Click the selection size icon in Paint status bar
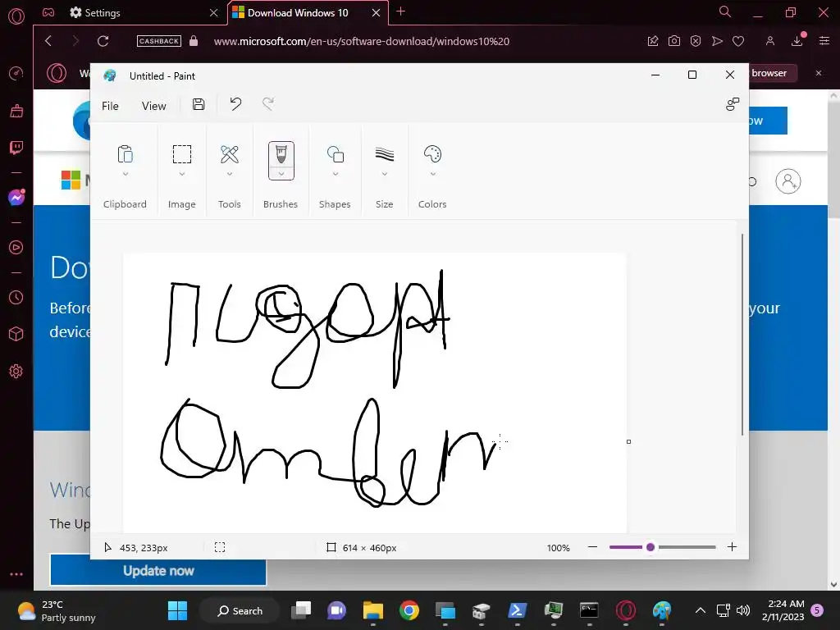Image resolution: width=840 pixels, height=630 pixels. tap(220, 547)
